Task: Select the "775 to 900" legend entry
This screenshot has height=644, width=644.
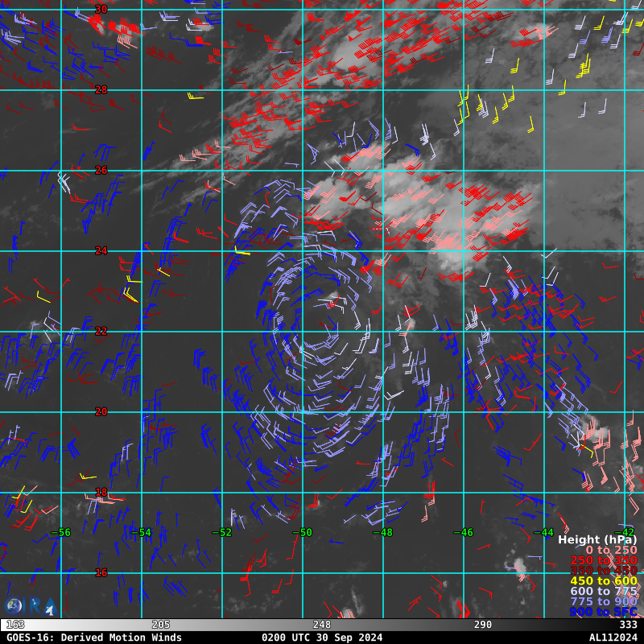Action: pos(604,601)
